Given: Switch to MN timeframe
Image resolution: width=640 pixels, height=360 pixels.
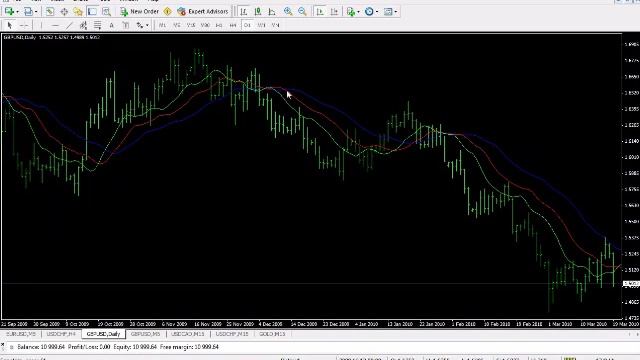Looking at the screenshot, I should point(276,25).
